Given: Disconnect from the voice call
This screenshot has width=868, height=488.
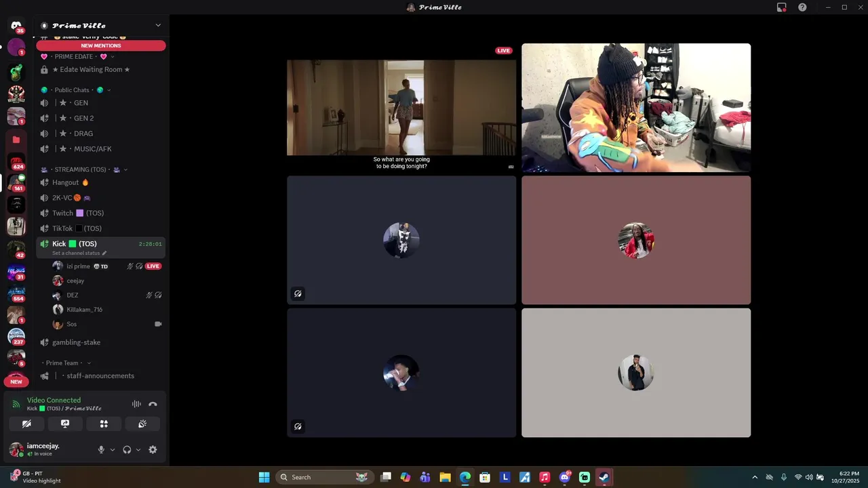Looking at the screenshot, I should pyautogui.click(x=153, y=404).
